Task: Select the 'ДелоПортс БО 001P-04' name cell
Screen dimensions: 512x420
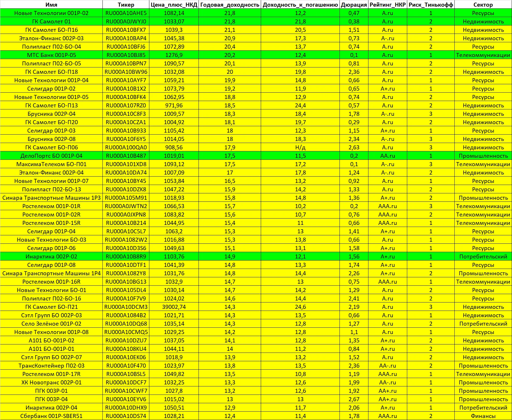Action: tap(52, 156)
